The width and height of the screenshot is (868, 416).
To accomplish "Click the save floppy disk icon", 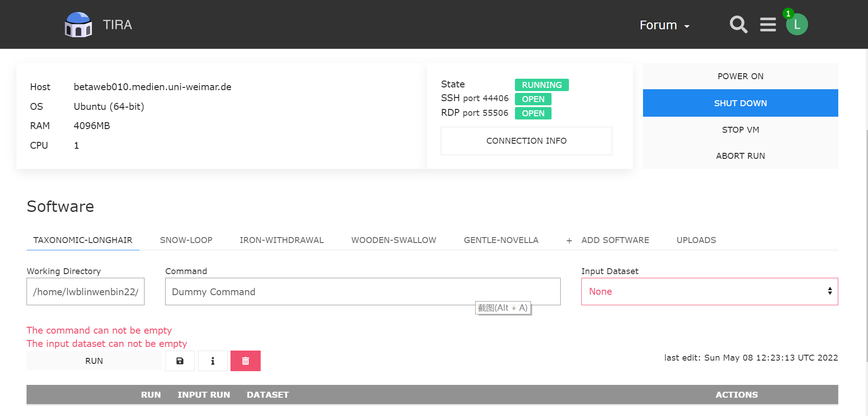I will tap(180, 361).
